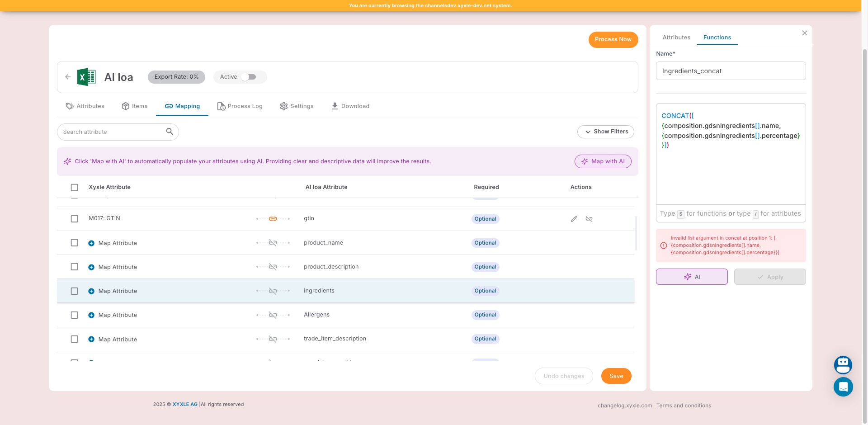Check the M017: GTIN row checkbox
Screen dimensions: 868x425
(x=75, y=219)
